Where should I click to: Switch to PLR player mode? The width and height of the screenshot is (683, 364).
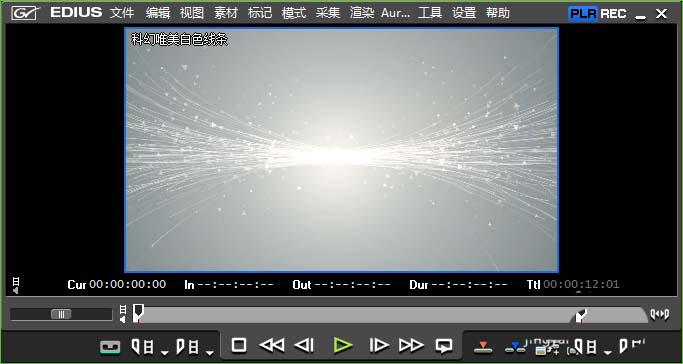[583, 13]
